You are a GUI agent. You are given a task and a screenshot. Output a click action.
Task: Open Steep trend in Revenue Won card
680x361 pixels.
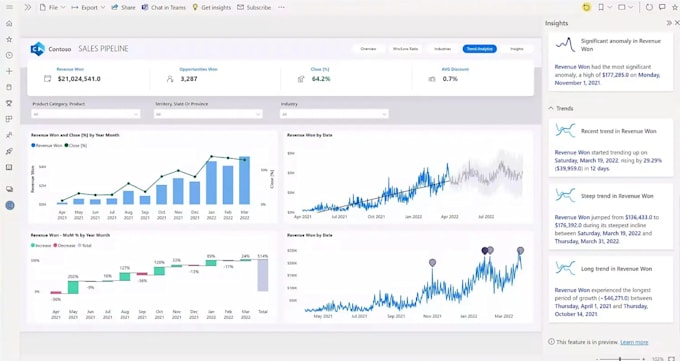tap(610, 217)
